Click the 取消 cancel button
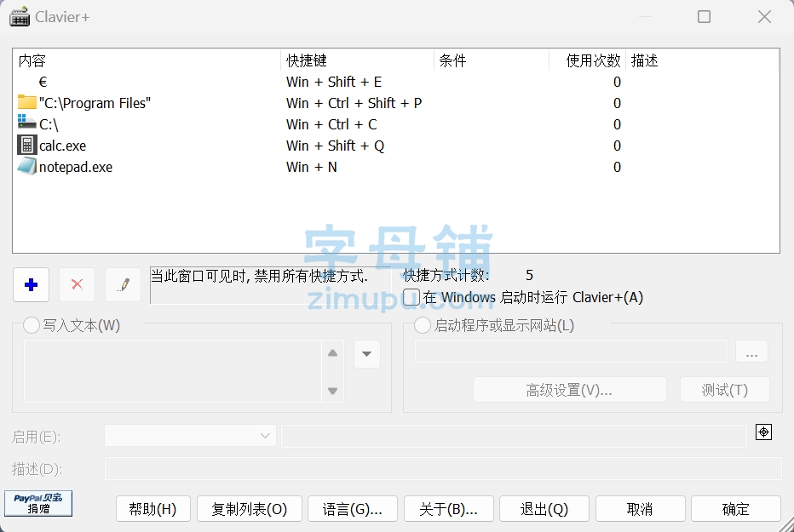Viewport: 794px width, 532px height. pos(640,509)
